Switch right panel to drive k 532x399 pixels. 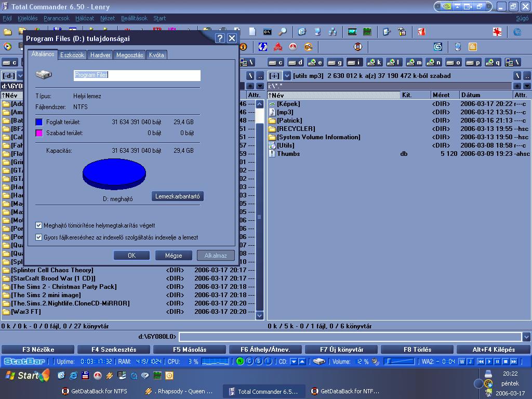(375, 62)
